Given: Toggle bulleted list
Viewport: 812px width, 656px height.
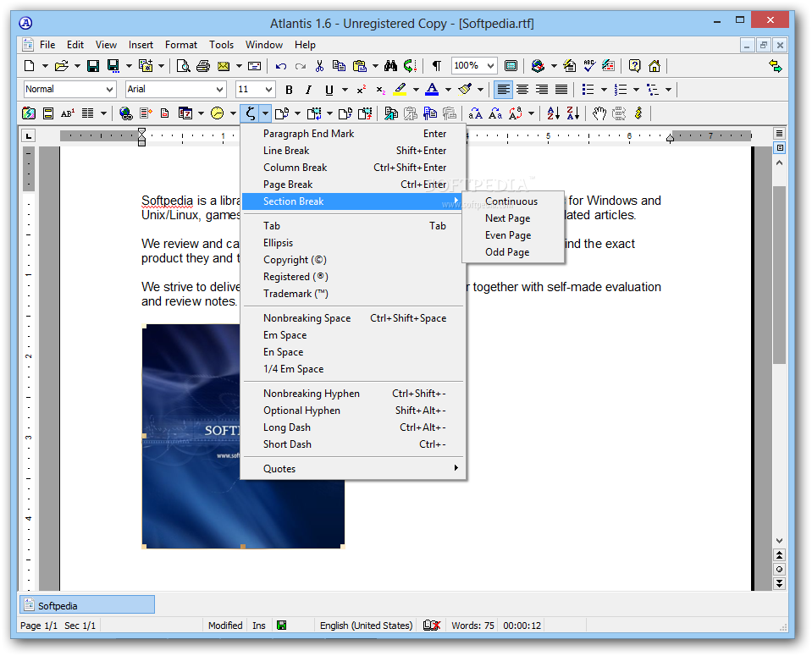Looking at the screenshot, I should (588, 90).
